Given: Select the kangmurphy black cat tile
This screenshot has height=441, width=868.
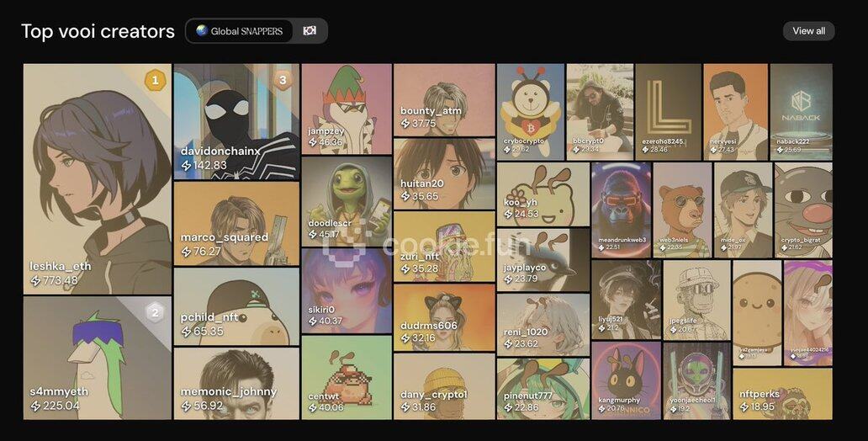Looking at the screenshot, I should coord(626,380).
